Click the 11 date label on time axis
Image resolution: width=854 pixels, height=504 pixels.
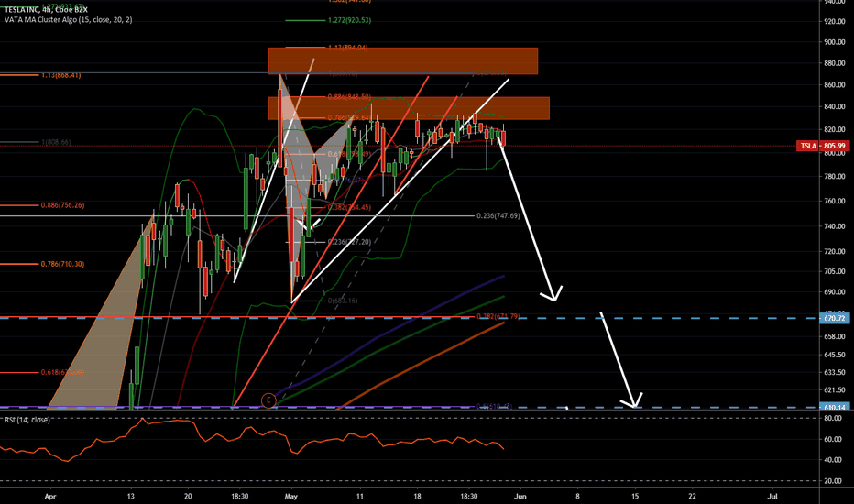(x=359, y=497)
